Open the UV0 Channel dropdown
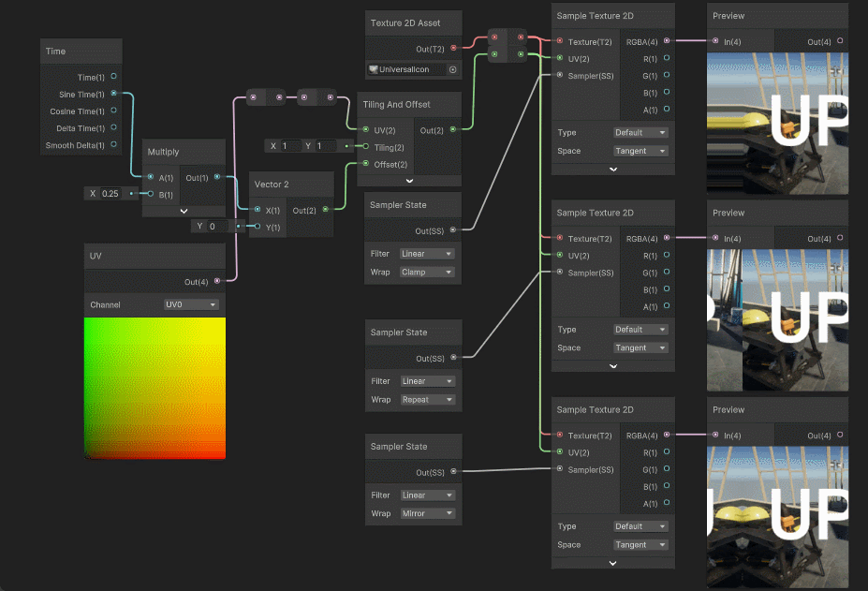 [191, 304]
